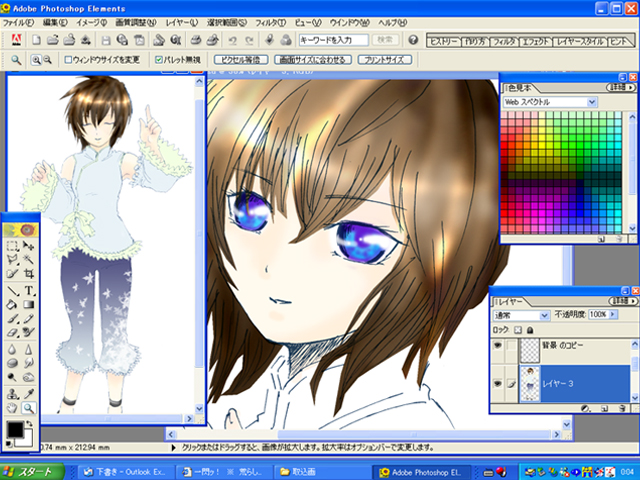This screenshot has height=480, width=640.
Task: Select the Magic Wand tool
Action: pos(29,259)
